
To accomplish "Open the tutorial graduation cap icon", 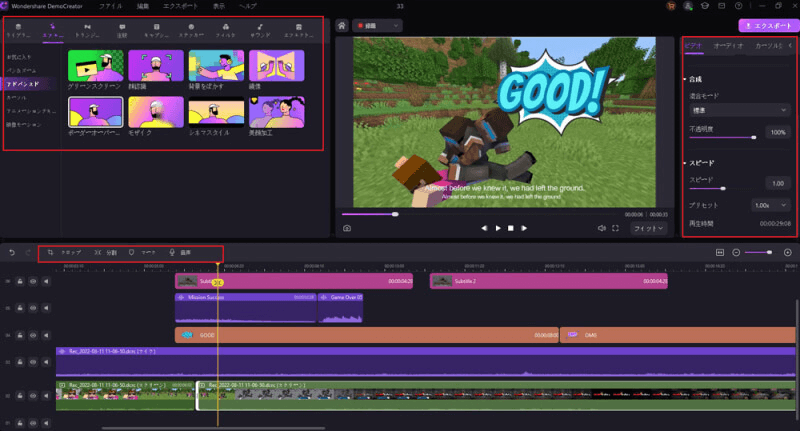I will point(705,6).
